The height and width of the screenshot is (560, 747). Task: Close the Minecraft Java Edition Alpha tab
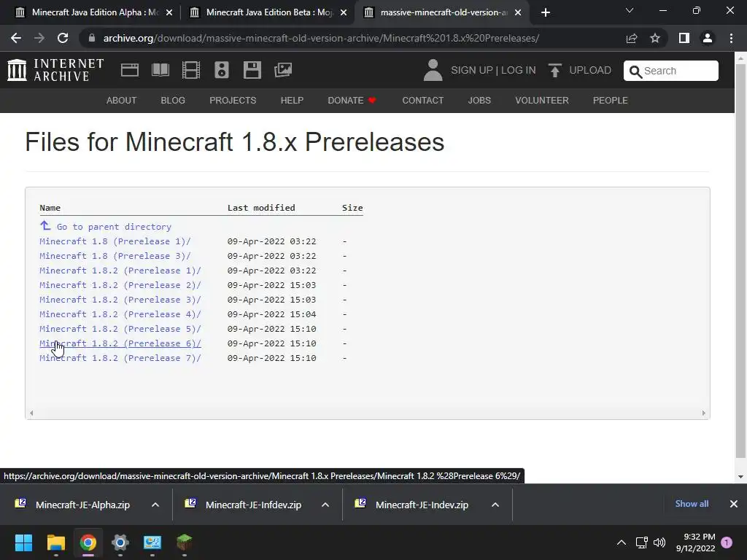tap(169, 12)
